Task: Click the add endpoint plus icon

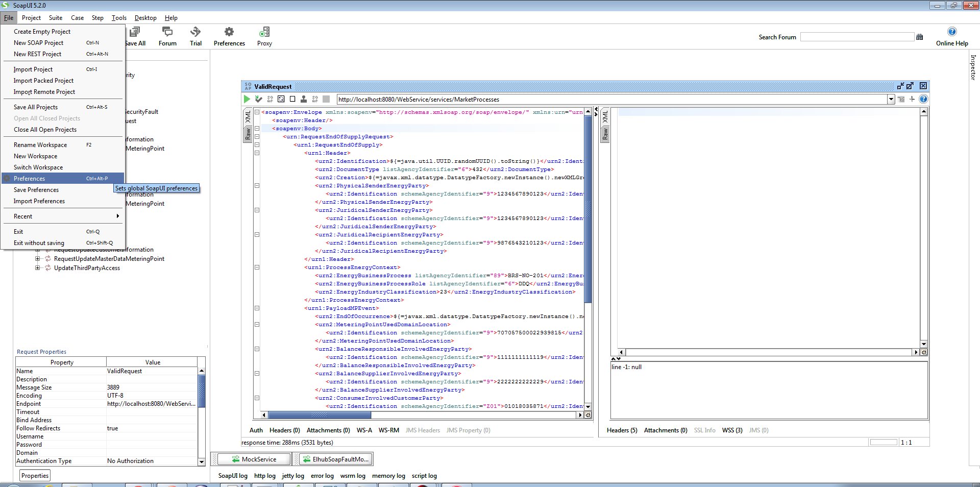Action: tap(912, 100)
